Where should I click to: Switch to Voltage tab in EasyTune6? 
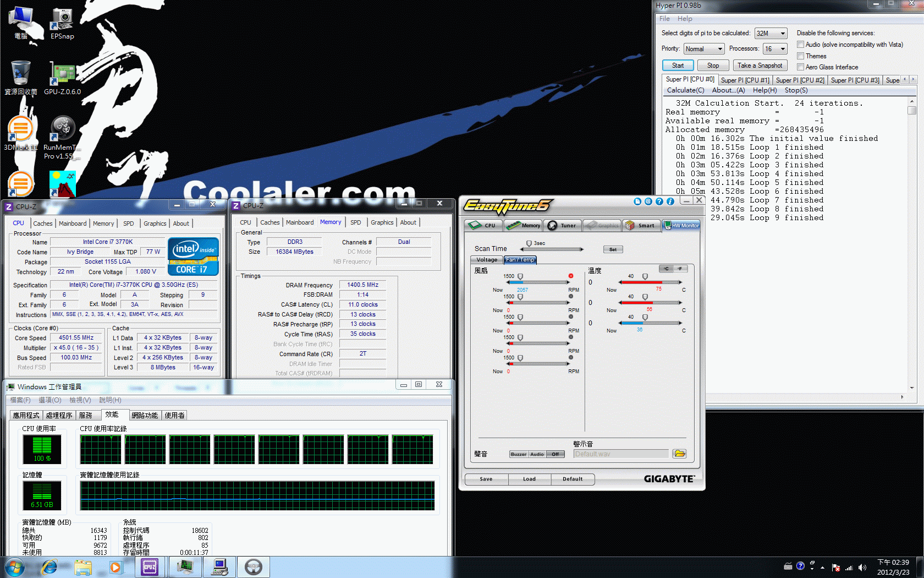(487, 260)
